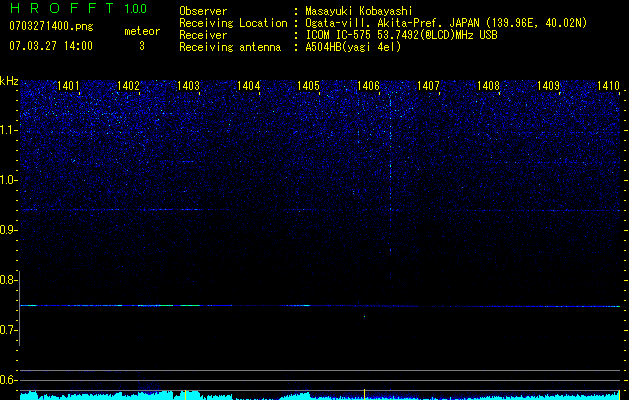Click the 1408 time tick label
Screen dimensions: 629x400
coord(488,86)
